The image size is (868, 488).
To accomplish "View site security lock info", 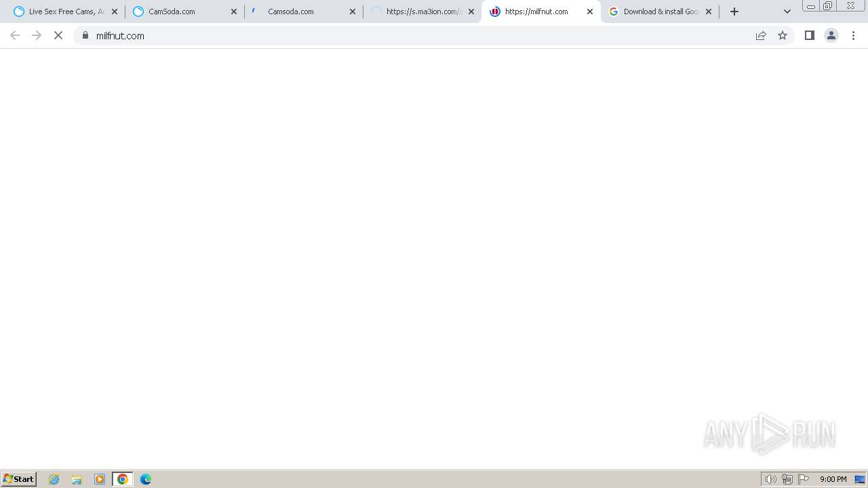I will 85,35.
